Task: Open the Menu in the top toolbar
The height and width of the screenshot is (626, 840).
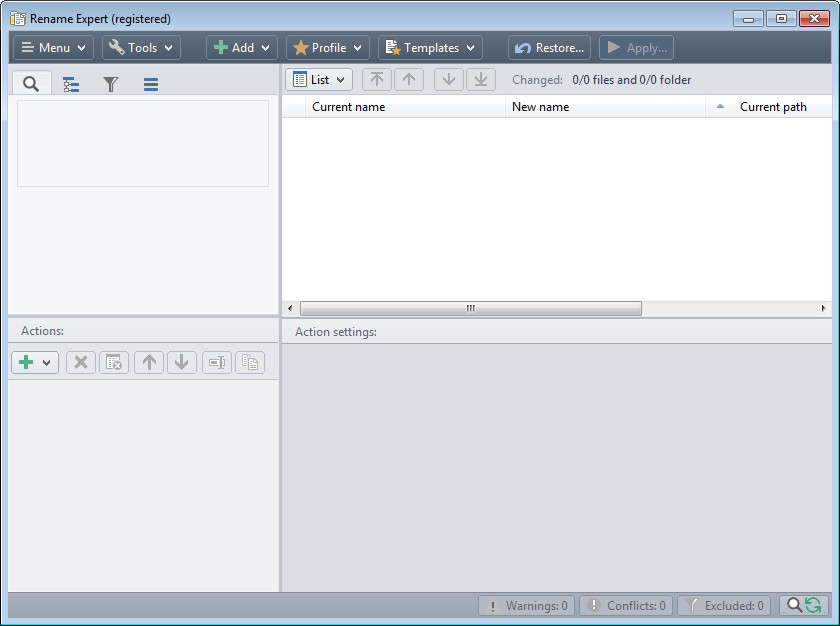Action: [53, 47]
